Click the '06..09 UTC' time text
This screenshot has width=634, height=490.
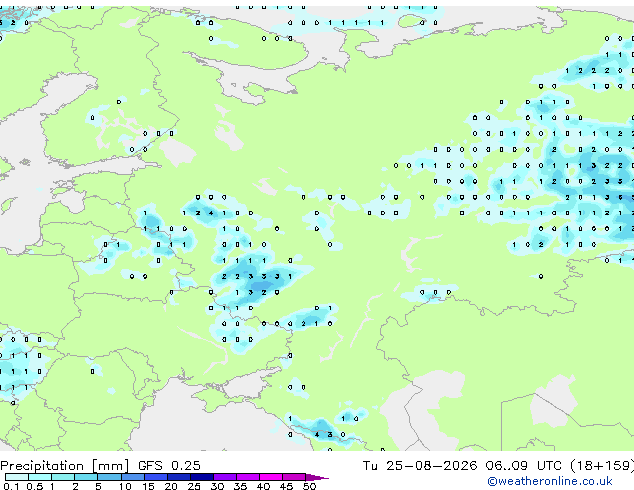(x=524, y=466)
